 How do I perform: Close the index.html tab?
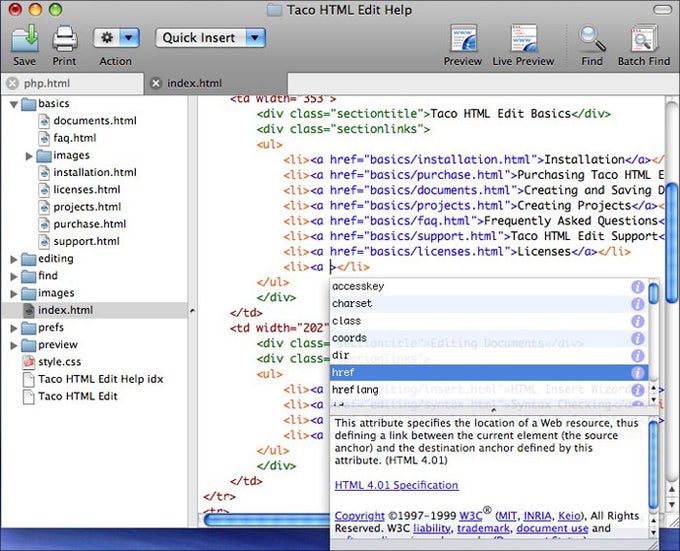pos(156,83)
